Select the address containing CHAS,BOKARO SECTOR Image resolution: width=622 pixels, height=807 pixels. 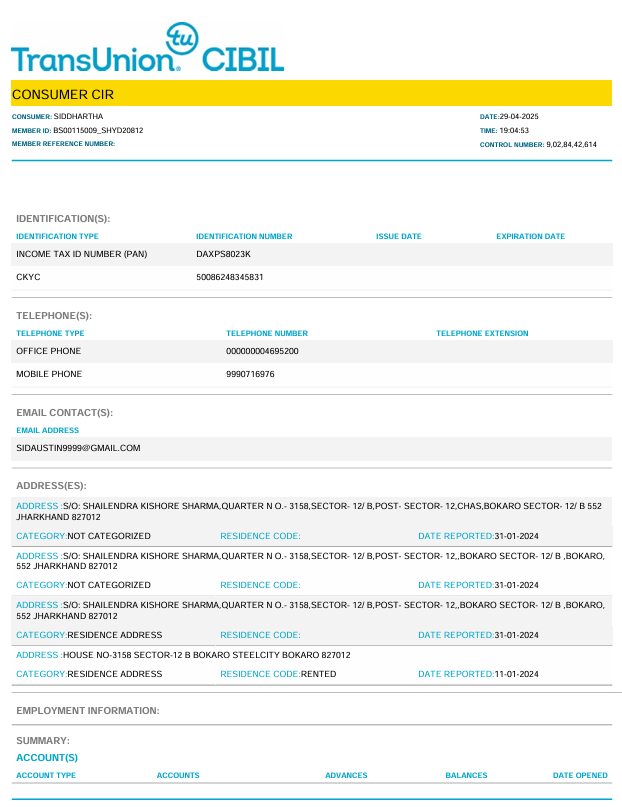click(309, 511)
